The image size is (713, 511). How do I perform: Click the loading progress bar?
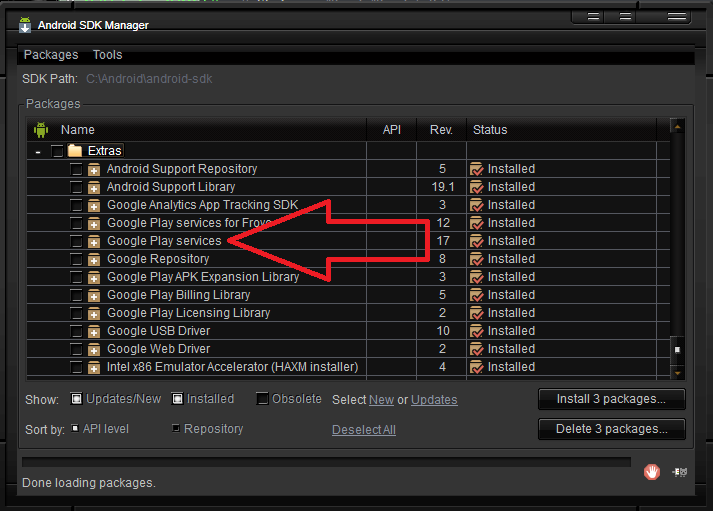(x=326, y=462)
